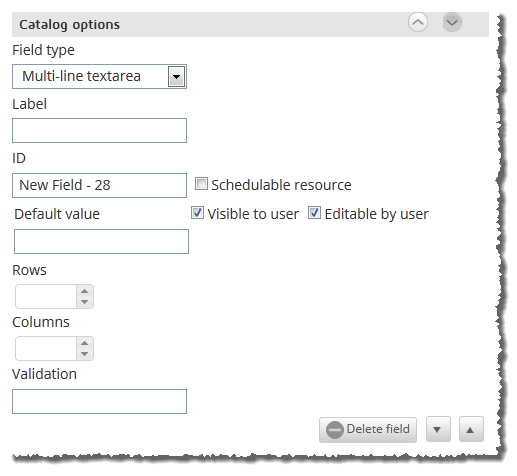Click inside the Columns number field
517x476 pixels.
[46, 349]
